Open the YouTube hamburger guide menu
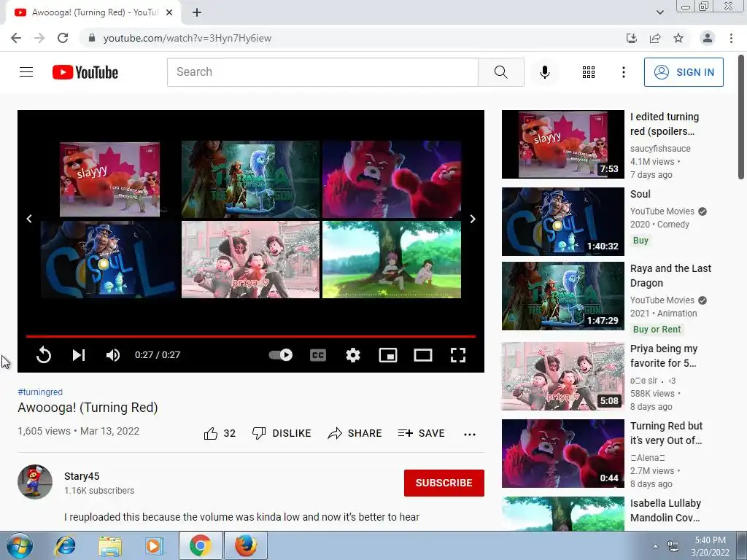 pyautogui.click(x=26, y=72)
